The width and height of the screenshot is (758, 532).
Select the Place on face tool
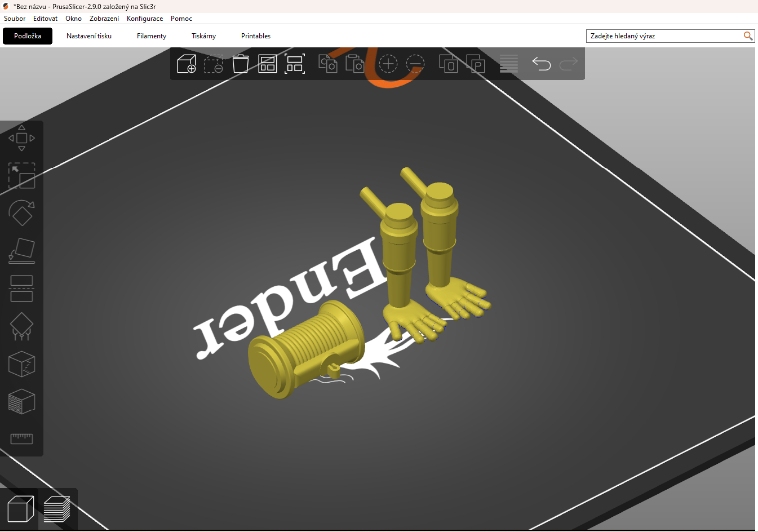point(21,251)
